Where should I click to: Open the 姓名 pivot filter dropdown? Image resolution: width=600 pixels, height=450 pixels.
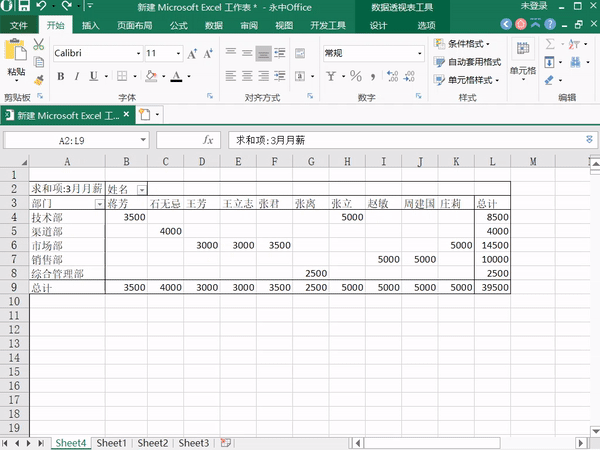tap(142, 190)
